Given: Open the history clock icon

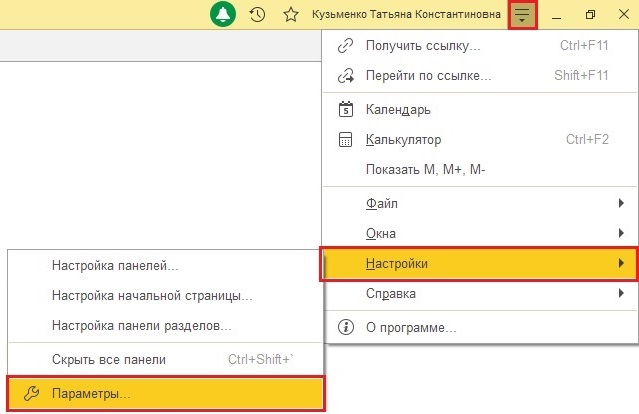Looking at the screenshot, I should click(x=257, y=15).
